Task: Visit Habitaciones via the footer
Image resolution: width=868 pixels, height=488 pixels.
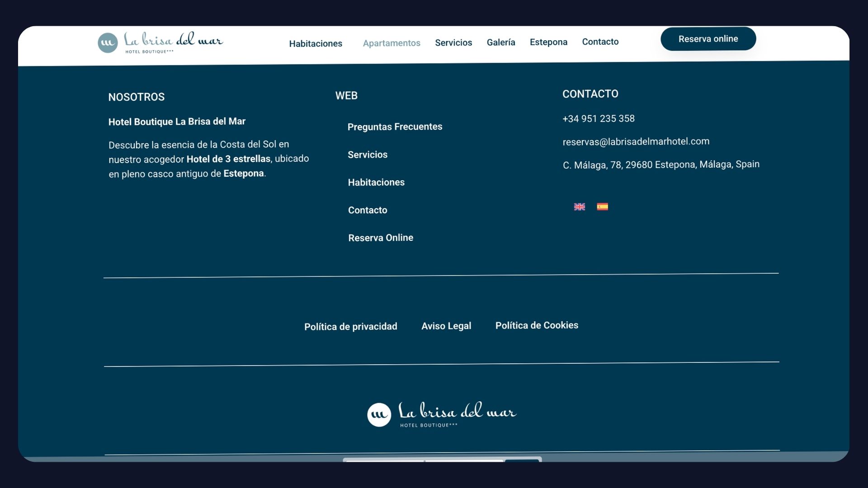Action: click(376, 183)
